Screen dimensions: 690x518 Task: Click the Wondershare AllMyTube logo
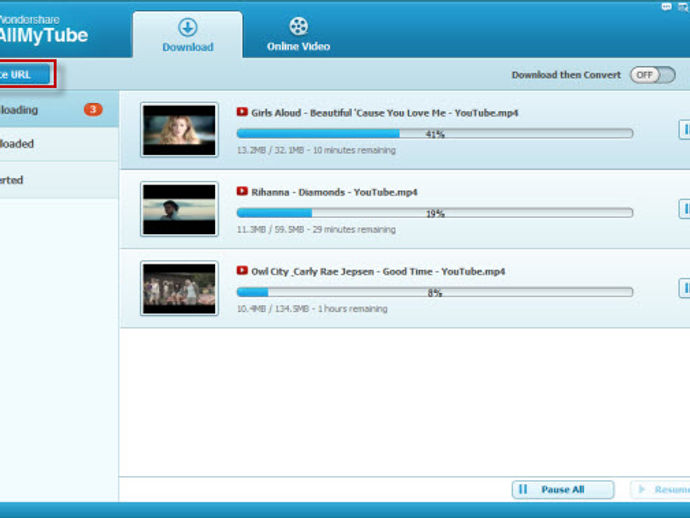[44, 30]
